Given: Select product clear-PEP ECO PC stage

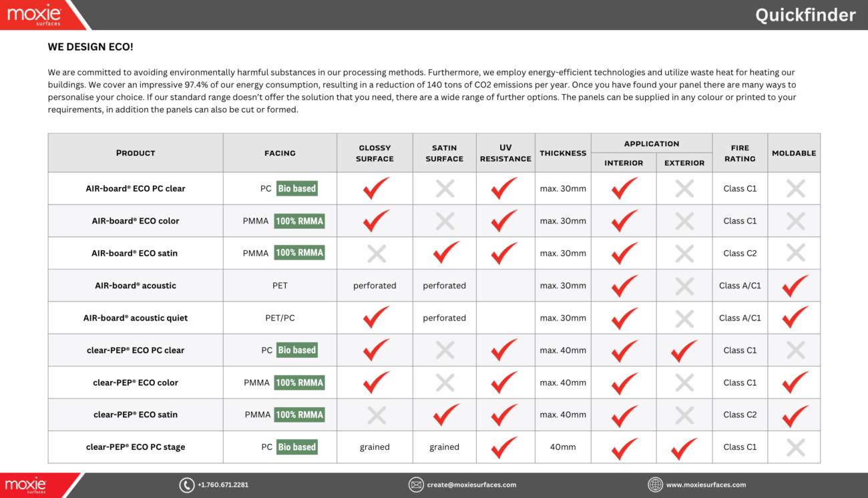Looking at the screenshot, I should click(136, 447).
